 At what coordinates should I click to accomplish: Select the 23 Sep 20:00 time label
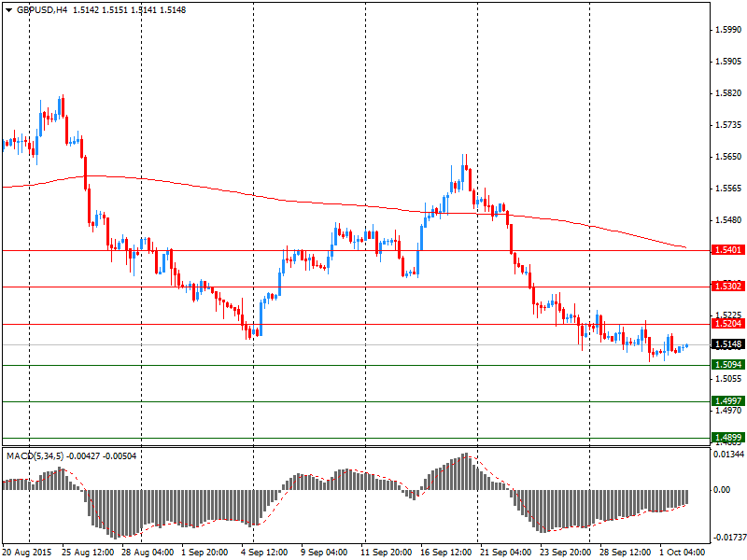click(x=566, y=553)
